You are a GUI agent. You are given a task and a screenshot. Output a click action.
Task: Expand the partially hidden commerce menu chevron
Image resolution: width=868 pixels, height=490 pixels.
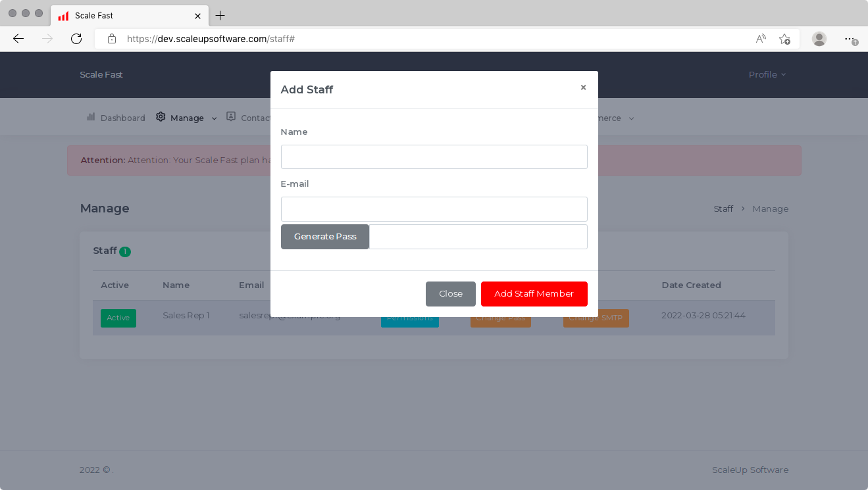[631, 118]
